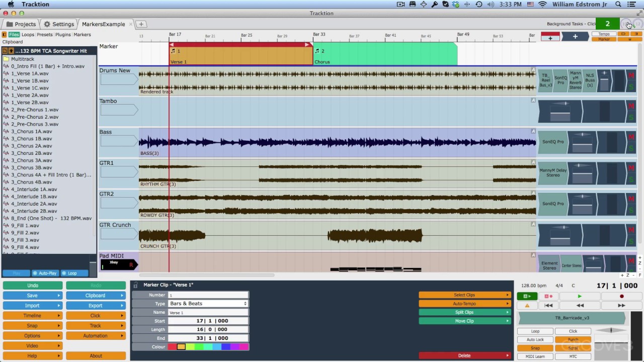
Task: Click the Xkey MIDI input on Pad MIDI
Action: (x=118, y=264)
